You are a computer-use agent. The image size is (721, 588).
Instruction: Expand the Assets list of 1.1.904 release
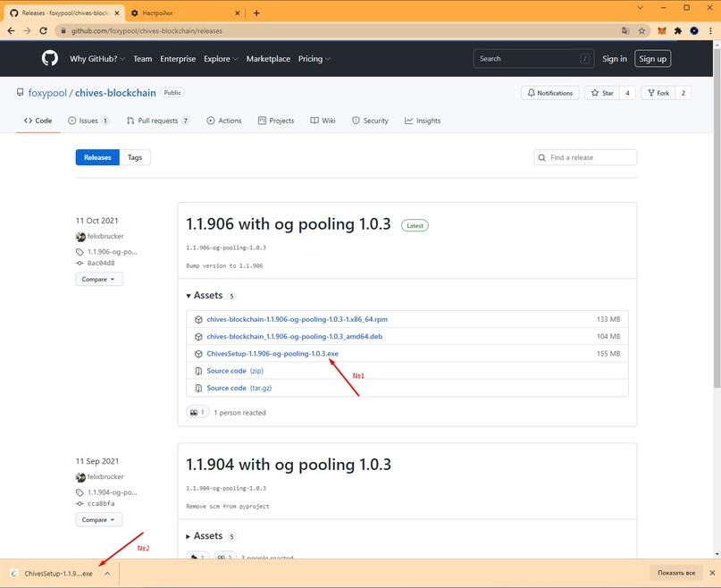[205, 536]
